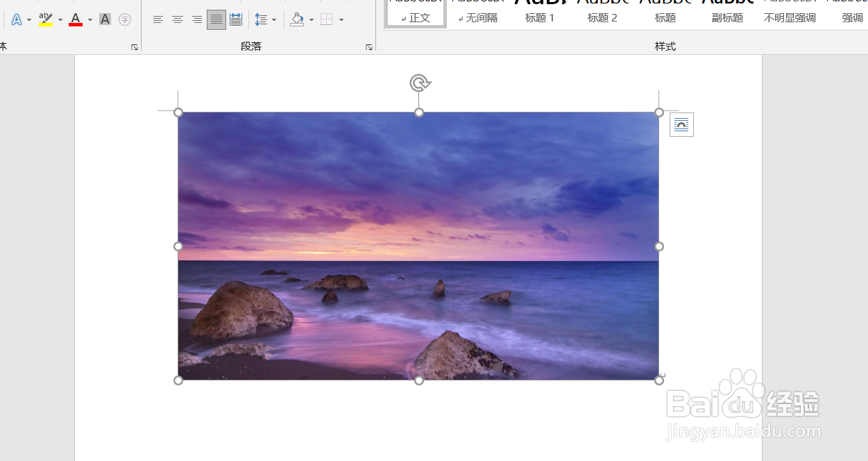This screenshot has height=461, width=868.
Task: Apply the 不明显强调 style
Action: (790, 13)
